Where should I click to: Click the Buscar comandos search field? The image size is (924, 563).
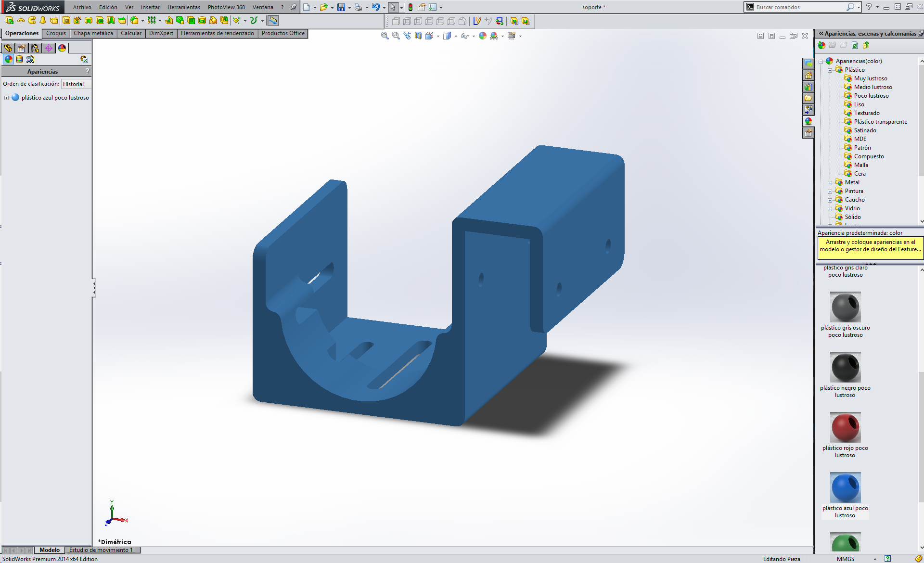coord(799,7)
